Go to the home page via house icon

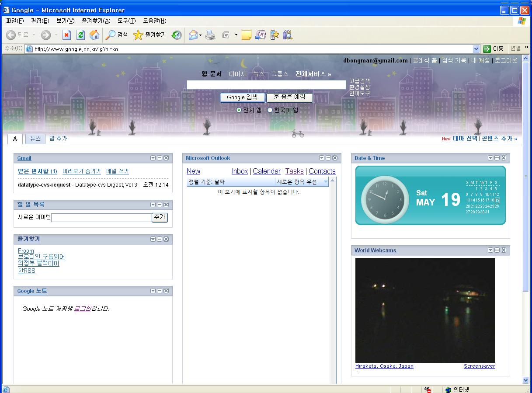pyautogui.click(x=94, y=35)
